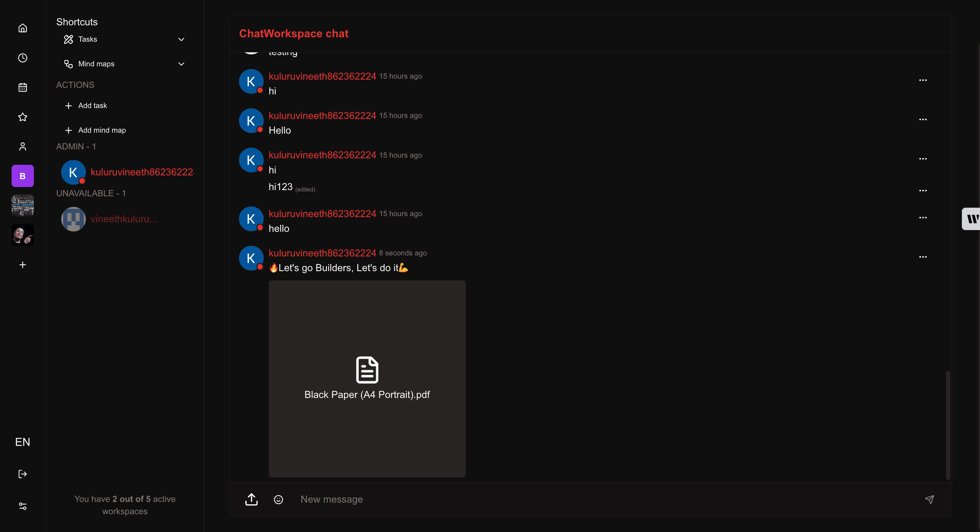Upload a file to the chat

click(251, 499)
